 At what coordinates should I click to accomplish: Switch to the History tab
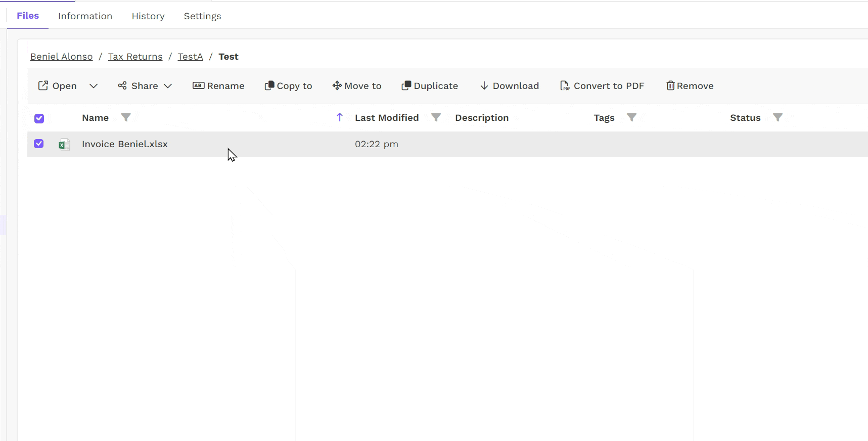click(x=148, y=16)
